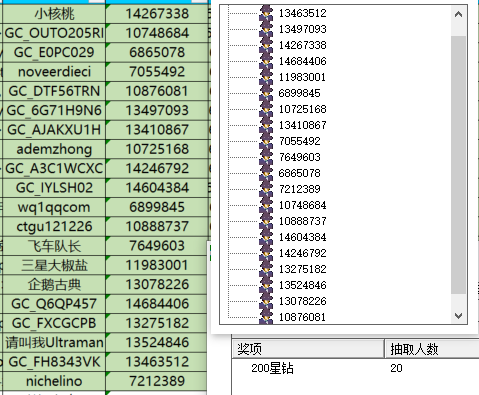This screenshot has height=395, width=479.
Task: Select spreadsheet ID cell 13463512
Action: point(157,362)
